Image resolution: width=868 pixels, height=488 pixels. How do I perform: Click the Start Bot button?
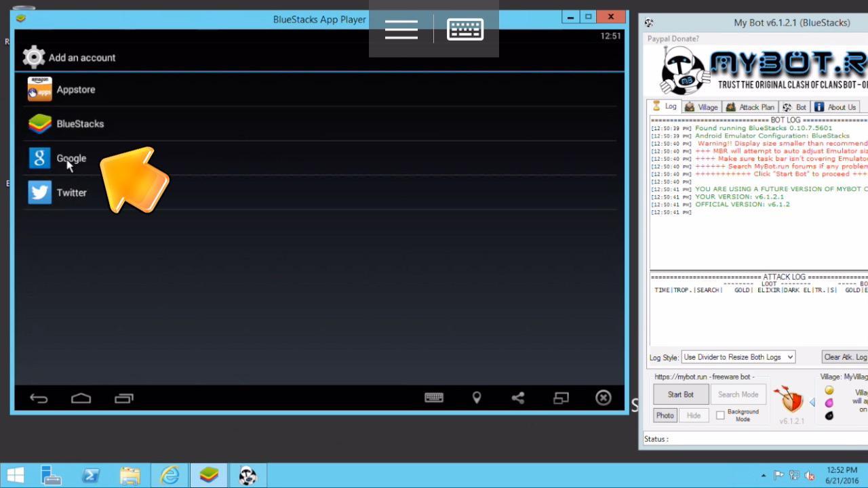[681, 394]
